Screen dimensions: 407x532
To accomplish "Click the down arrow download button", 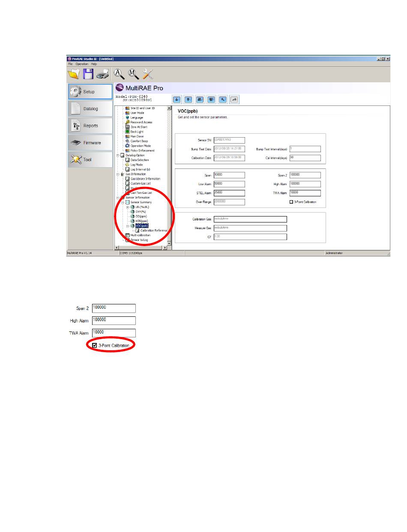I will 177,99.
